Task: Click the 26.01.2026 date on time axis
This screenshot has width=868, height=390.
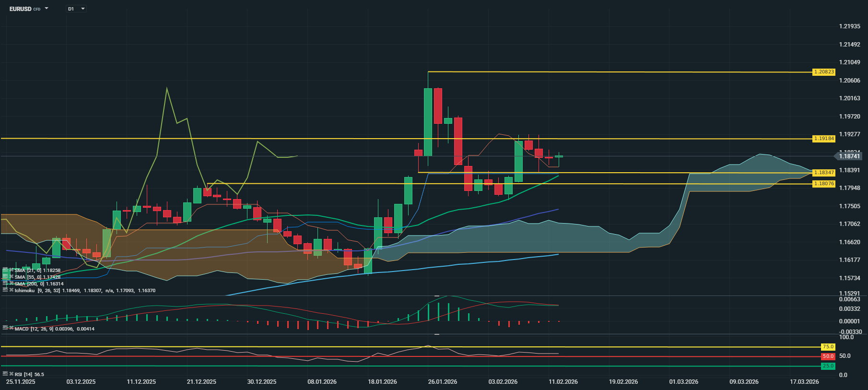Action: [x=442, y=382]
